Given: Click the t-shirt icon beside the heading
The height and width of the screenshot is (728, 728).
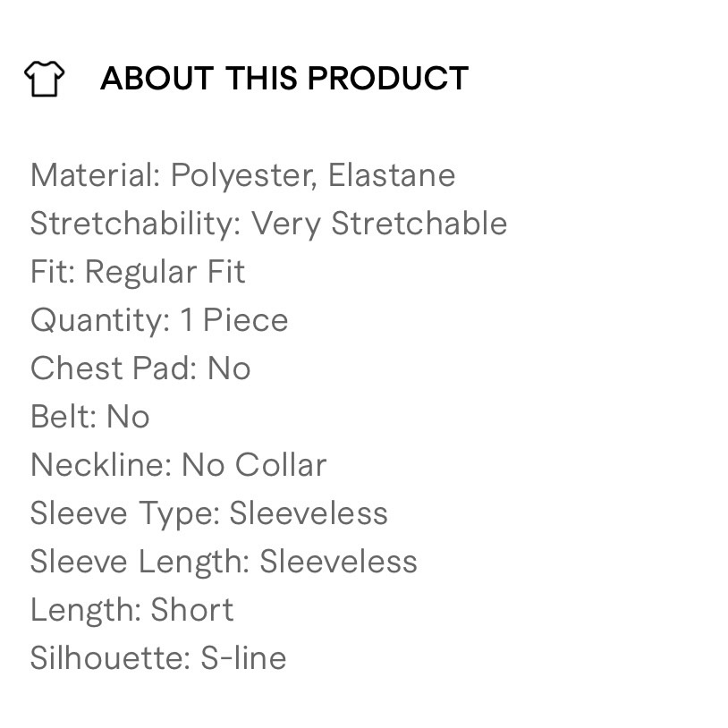Looking at the screenshot, I should 44,79.
